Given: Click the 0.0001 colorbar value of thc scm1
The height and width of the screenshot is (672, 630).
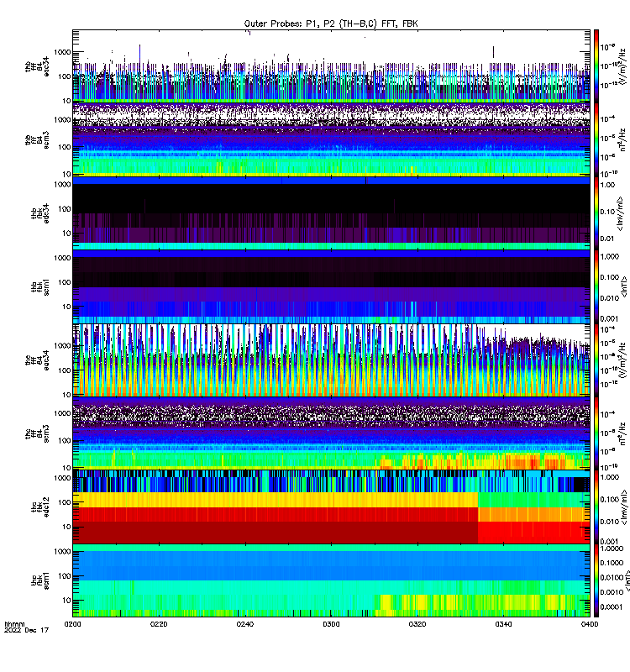Looking at the screenshot, I should coord(612,606).
